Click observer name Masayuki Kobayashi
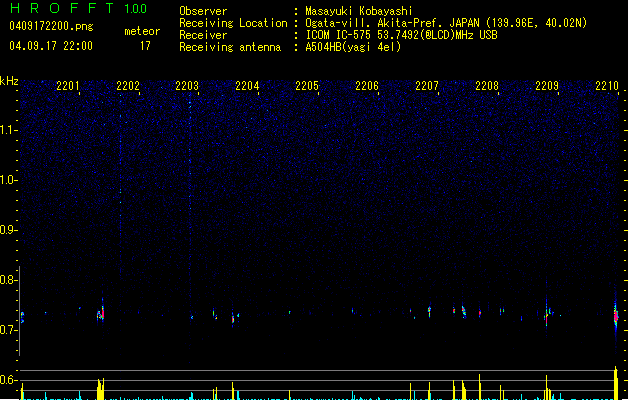Viewport: 629px width, 400px height. pyautogui.click(x=359, y=11)
